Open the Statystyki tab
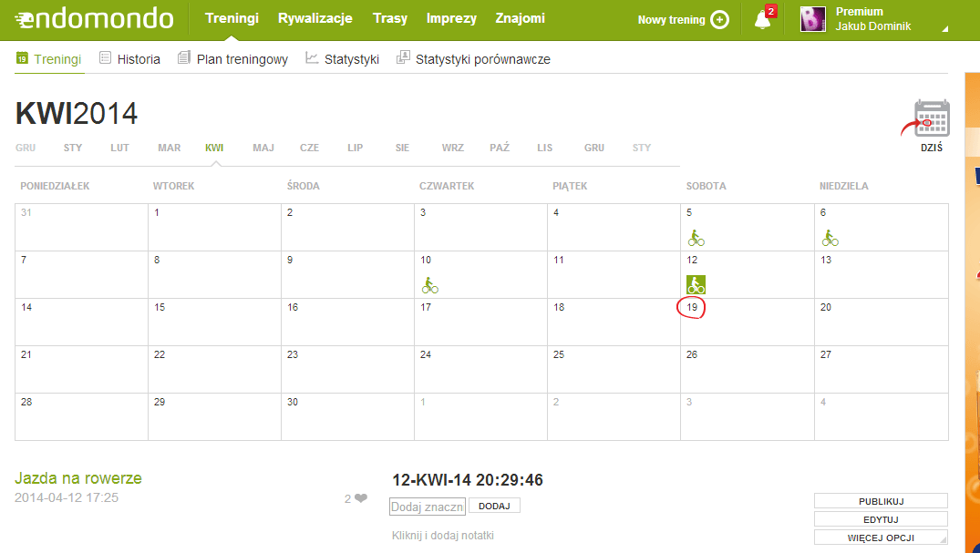980x553 pixels. 343,58
